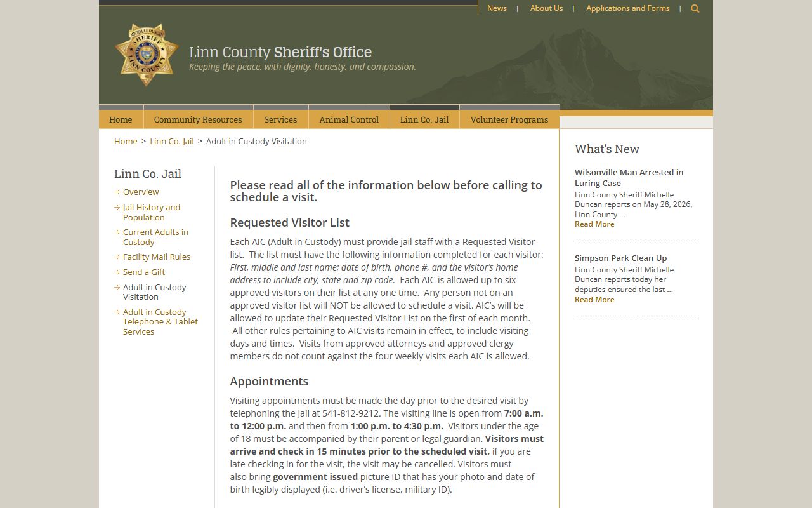The height and width of the screenshot is (508, 812).
Task: Click the arrow icon beside Overview
Action: 117,192
